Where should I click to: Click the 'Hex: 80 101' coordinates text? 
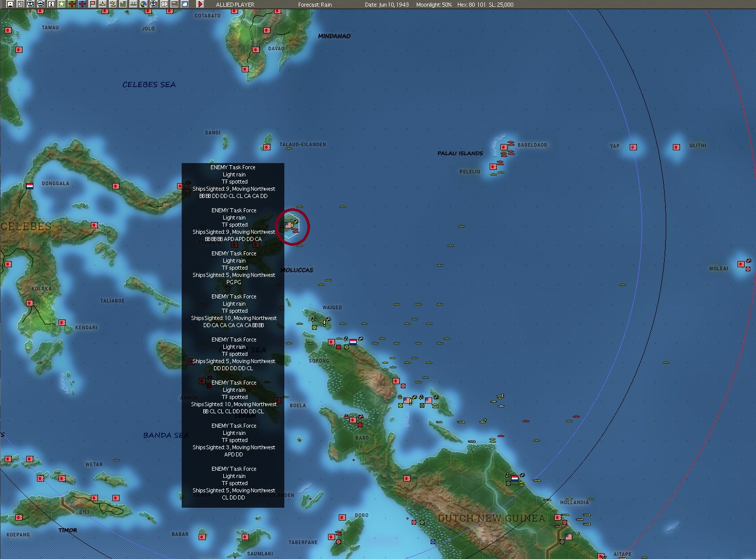pyautogui.click(x=471, y=5)
